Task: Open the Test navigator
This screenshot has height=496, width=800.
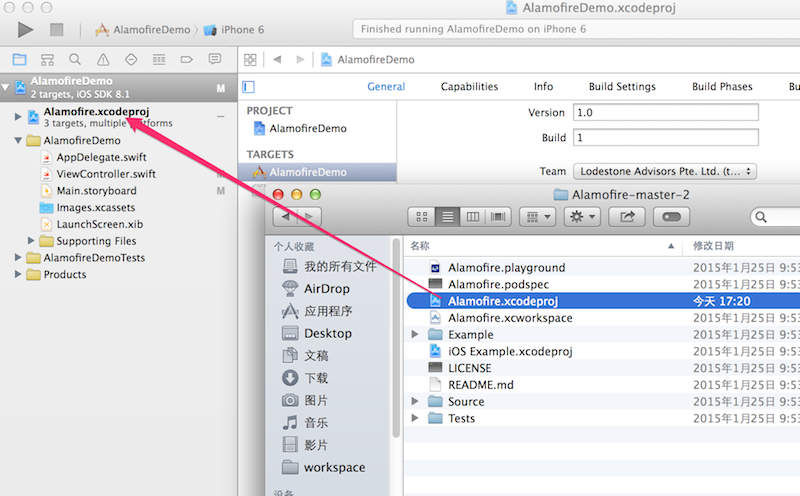Action: (131, 60)
